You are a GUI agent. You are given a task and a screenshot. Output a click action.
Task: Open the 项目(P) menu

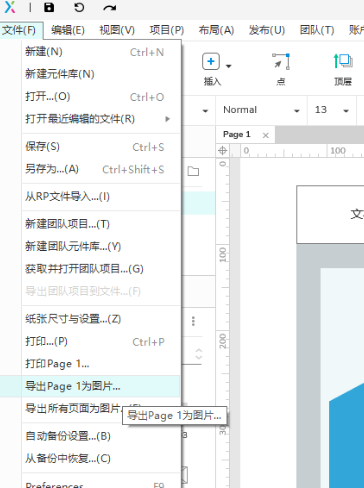[167, 30]
